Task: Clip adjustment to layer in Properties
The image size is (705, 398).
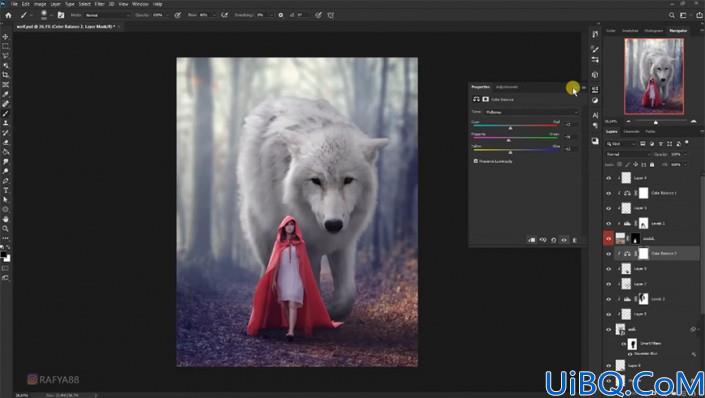Action: pos(531,240)
